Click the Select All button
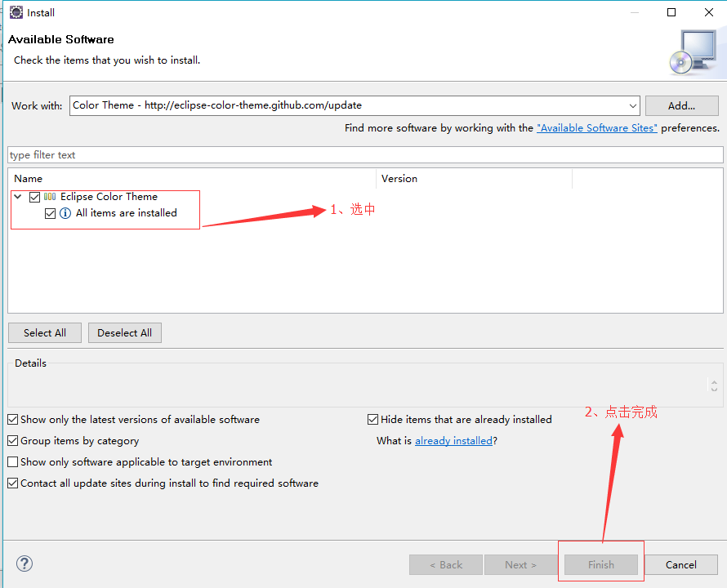The height and width of the screenshot is (588, 727). pos(45,333)
